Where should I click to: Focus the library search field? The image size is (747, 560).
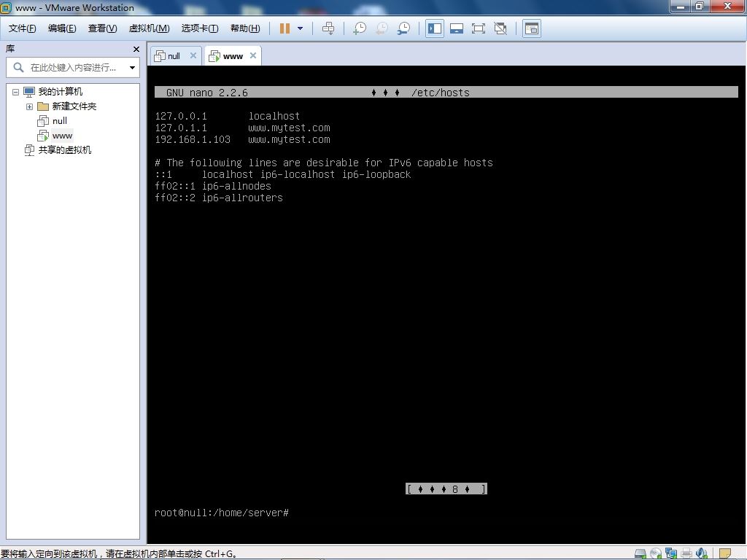pos(73,68)
